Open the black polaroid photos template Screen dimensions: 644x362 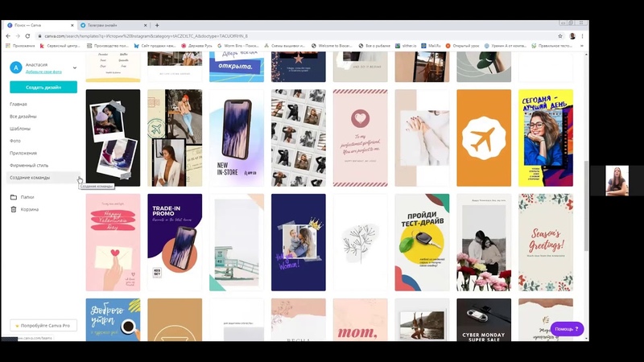pos(113,138)
